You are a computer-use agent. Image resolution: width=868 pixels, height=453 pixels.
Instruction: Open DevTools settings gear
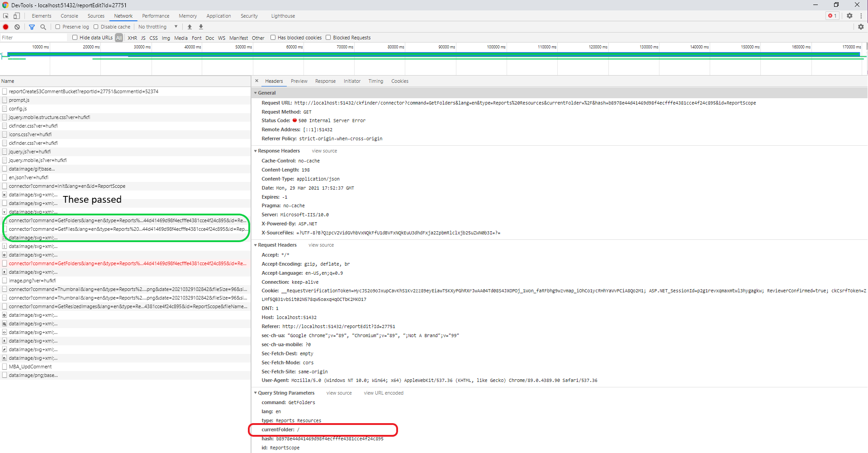pyautogui.click(x=849, y=15)
